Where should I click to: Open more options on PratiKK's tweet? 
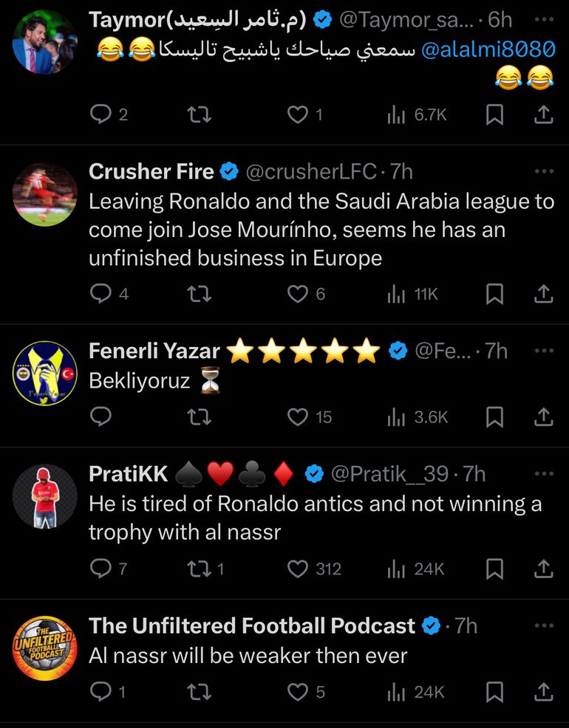coord(544,473)
